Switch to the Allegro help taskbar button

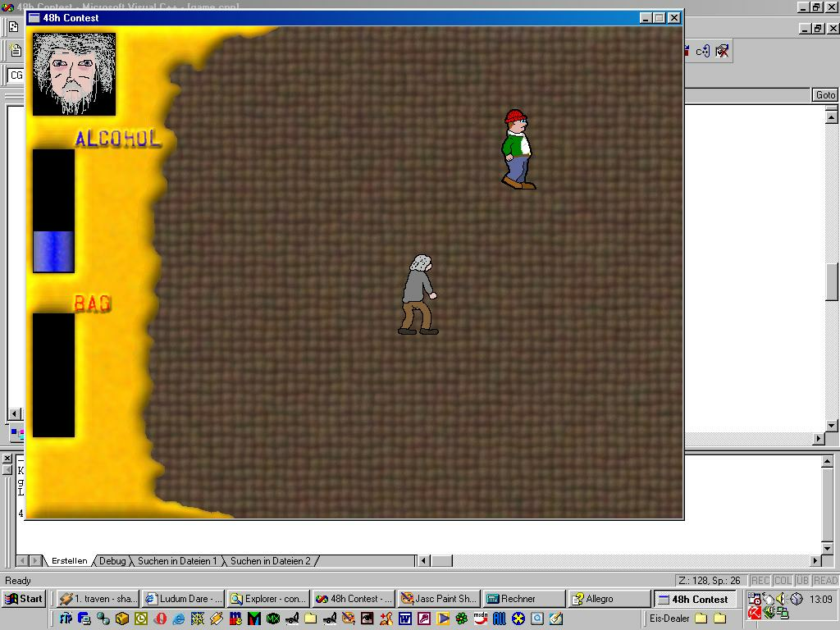(x=608, y=599)
